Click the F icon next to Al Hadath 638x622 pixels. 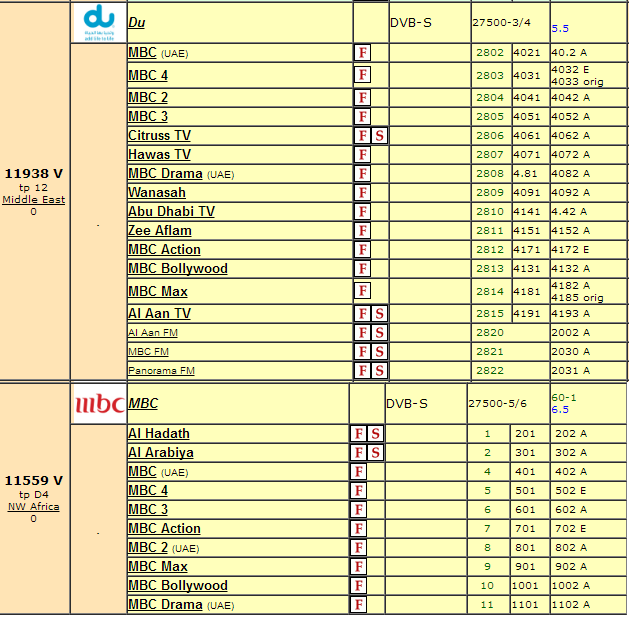(358, 434)
